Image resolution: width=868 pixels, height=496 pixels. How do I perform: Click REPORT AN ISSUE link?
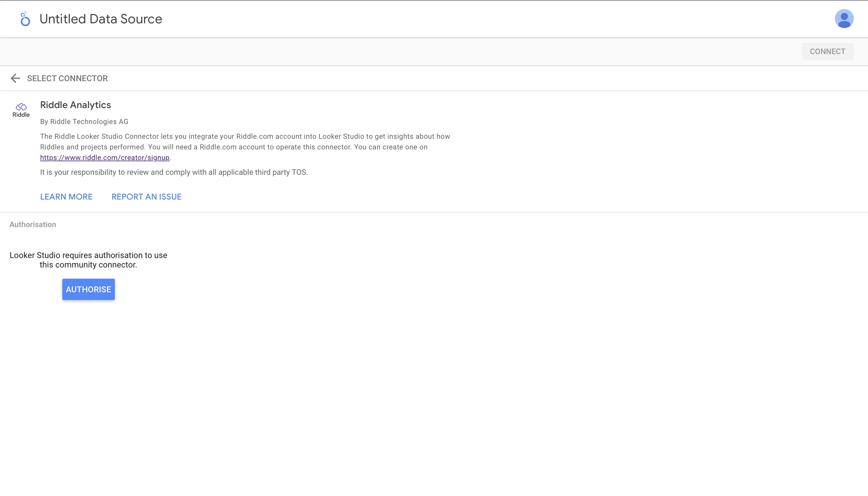point(146,197)
